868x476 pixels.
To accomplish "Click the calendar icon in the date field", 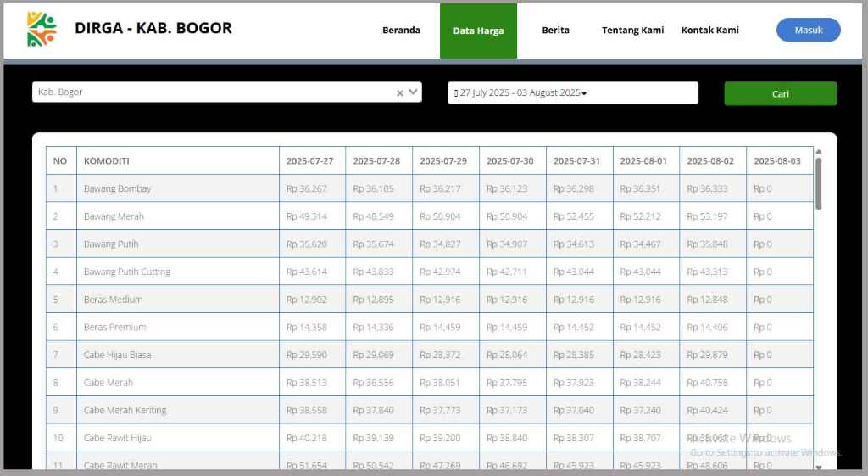I will (x=455, y=93).
